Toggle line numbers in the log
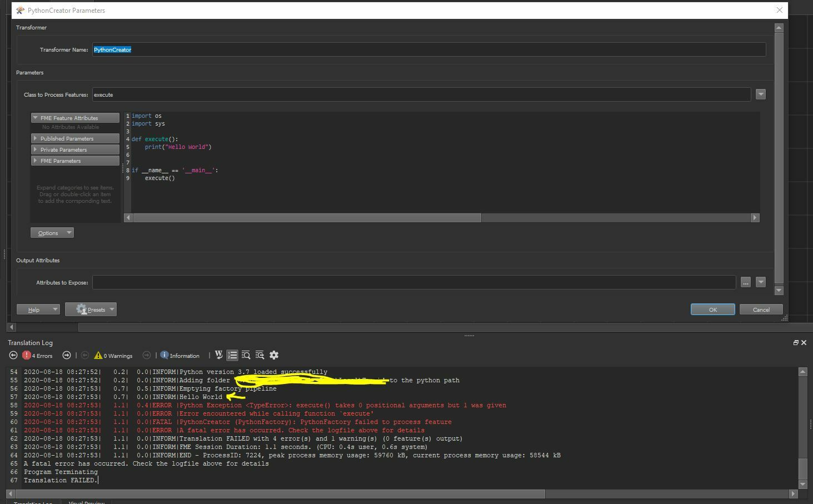Image resolution: width=813 pixels, height=504 pixels. pyautogui.click(x=232, y=355)
